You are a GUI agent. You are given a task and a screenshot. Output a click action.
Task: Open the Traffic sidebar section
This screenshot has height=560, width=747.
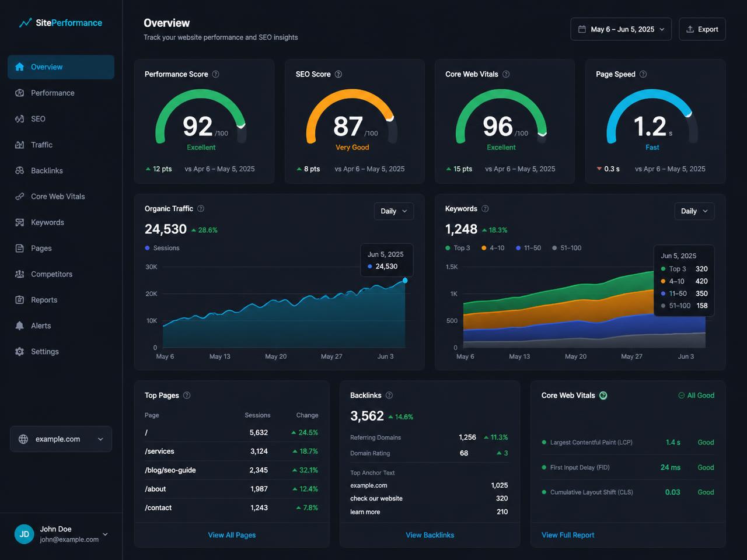point(61,145)
